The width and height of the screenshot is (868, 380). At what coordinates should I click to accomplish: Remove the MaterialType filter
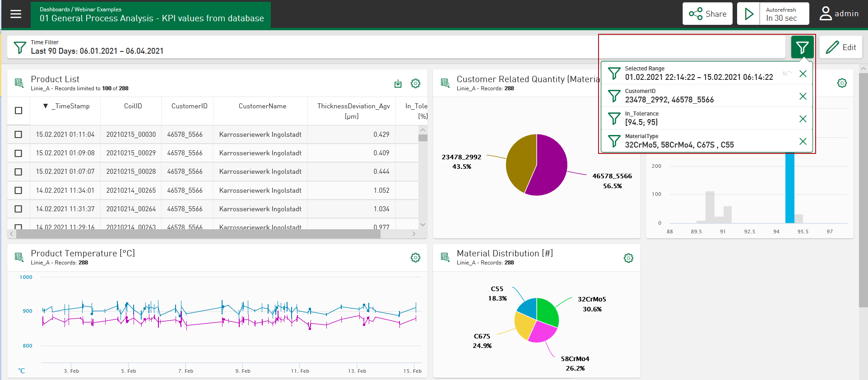pos(803,141)
